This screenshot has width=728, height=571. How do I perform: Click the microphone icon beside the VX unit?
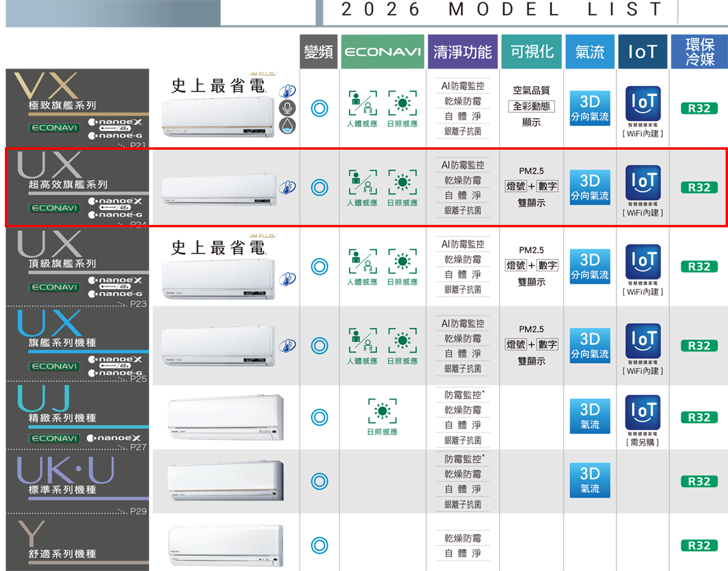(287, 109)
